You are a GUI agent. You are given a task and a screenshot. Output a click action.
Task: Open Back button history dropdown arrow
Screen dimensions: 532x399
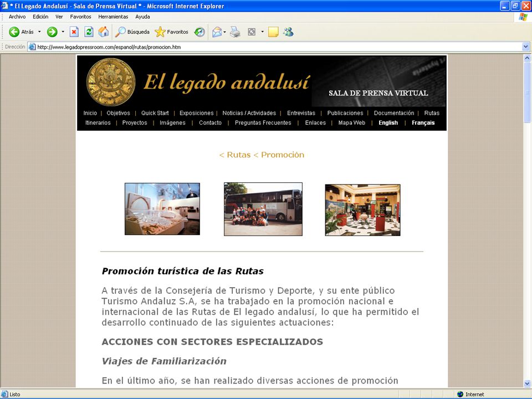(39, 32)
